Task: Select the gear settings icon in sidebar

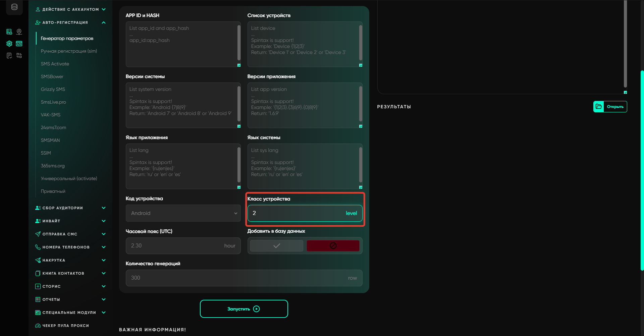Action: [9, 44]
